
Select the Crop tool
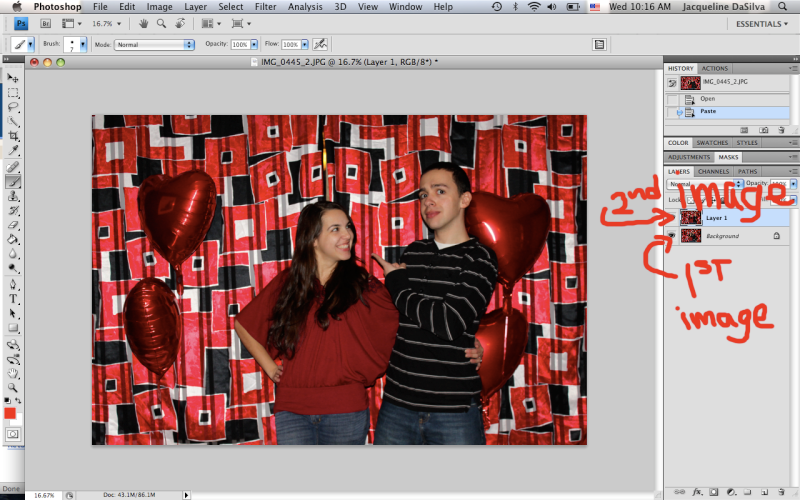[x=13, y=136]
